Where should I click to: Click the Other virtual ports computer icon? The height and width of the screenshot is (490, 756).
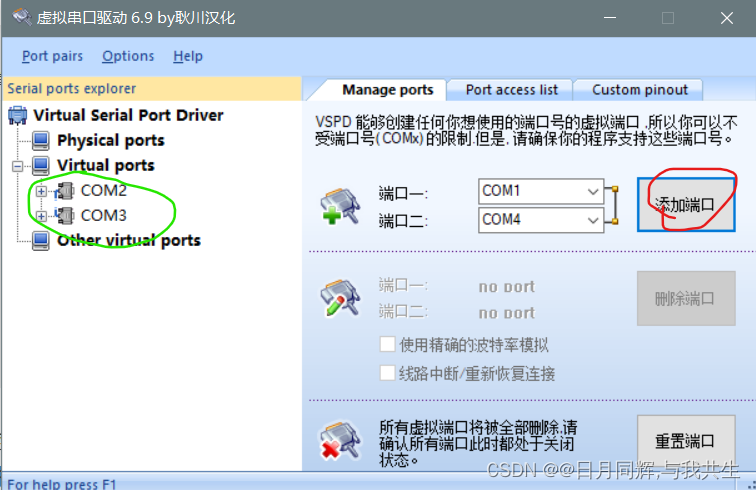(41, 240)
